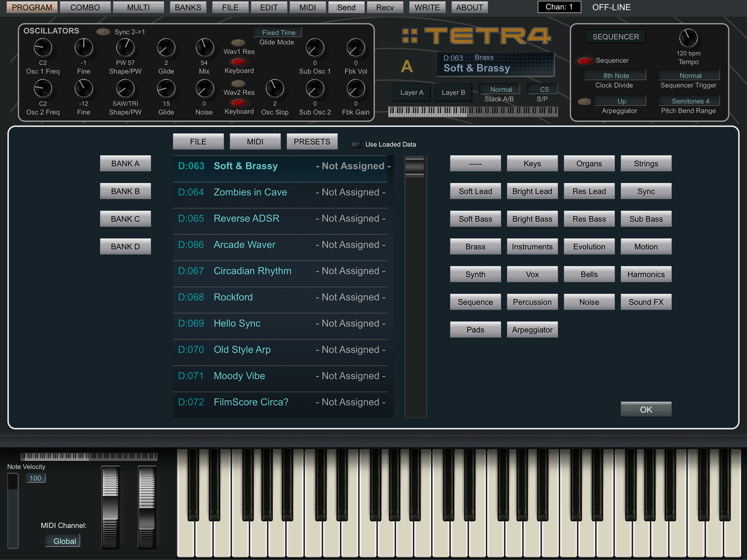The image size is (747, 560).
Task: Click the preset list scrollbar handle
Action: click(x=415, y=167)
